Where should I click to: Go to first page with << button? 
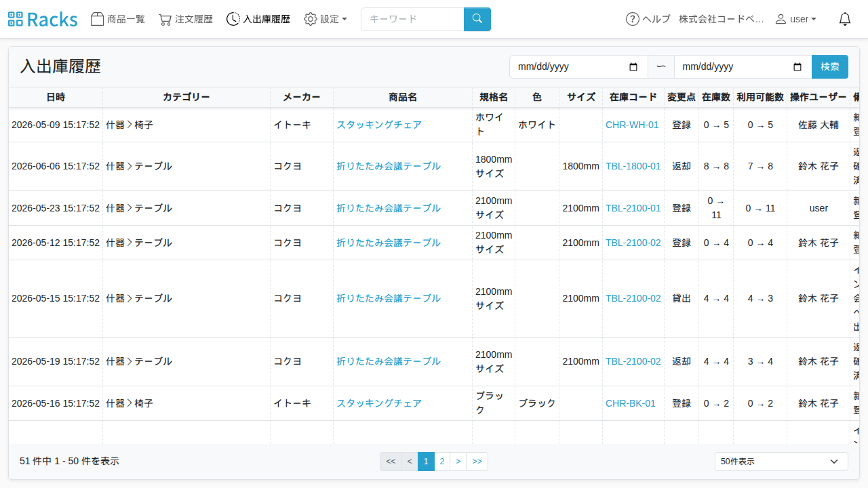(x=391, y=462)
